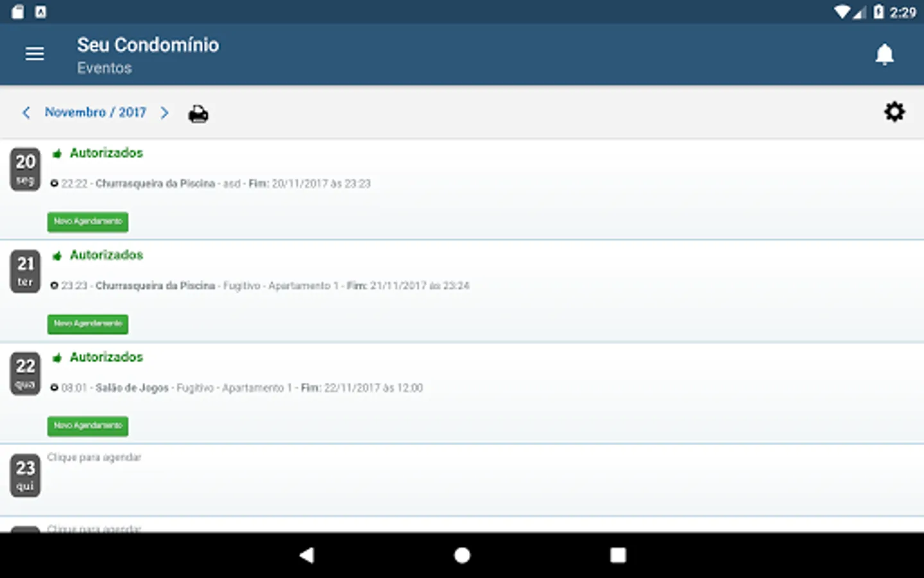This screenshot has height=578, width=924.
Task: Click Novo Agendamento for day 21
Action: coord(88,324)
